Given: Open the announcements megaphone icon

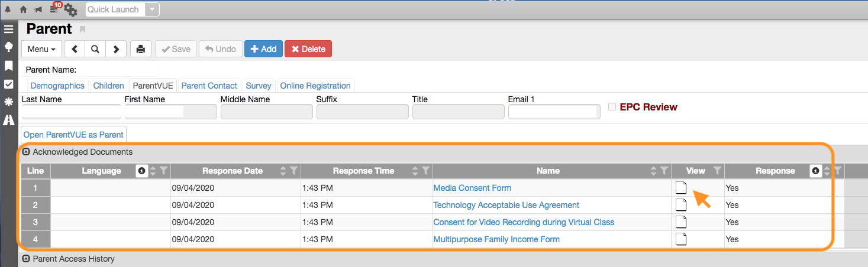Looking at the screenshot, I should point(38,9).
